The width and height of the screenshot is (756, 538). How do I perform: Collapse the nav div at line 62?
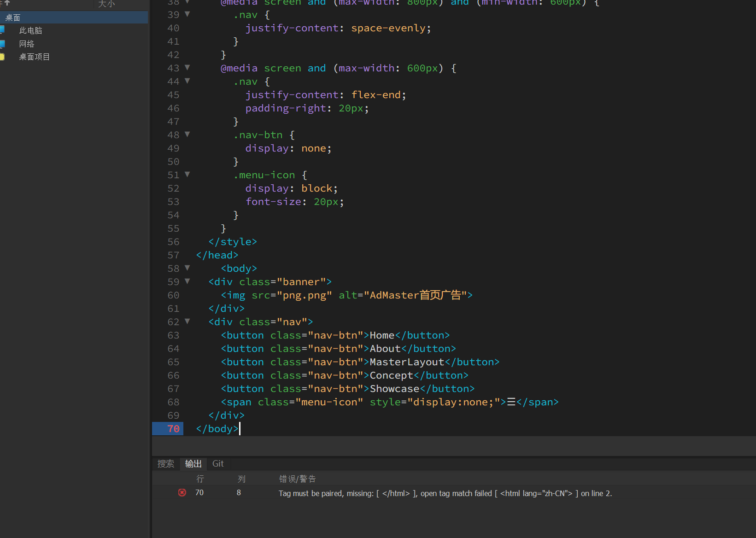coord(188,321)
